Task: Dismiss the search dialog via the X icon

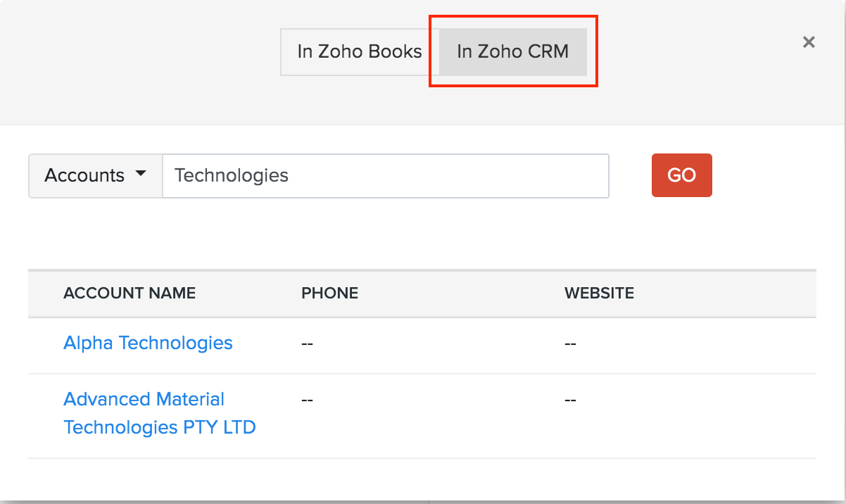Action: pos(808,42)
